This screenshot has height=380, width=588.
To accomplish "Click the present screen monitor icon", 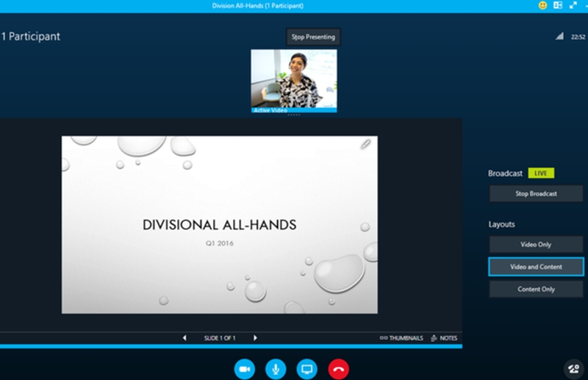I will (x=307, y=368).
